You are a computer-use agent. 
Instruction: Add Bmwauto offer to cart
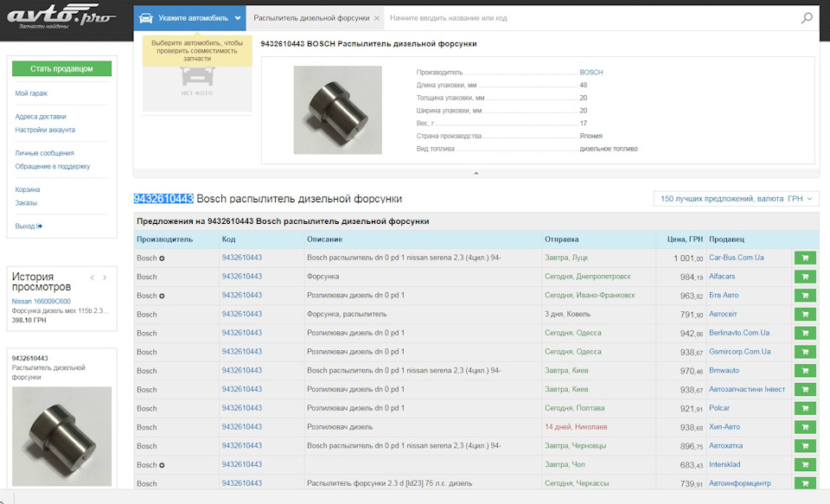click(x=805, y=371)
